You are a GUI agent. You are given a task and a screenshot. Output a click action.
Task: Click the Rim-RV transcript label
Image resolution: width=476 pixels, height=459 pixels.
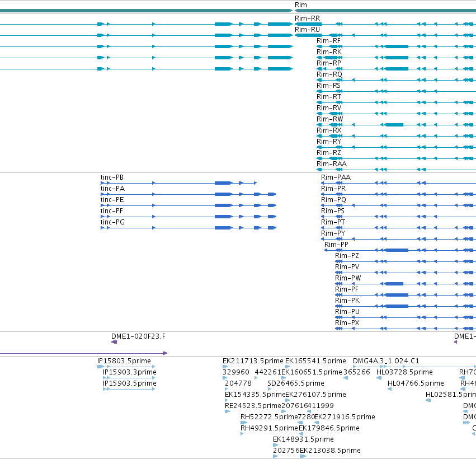point(329,108)
